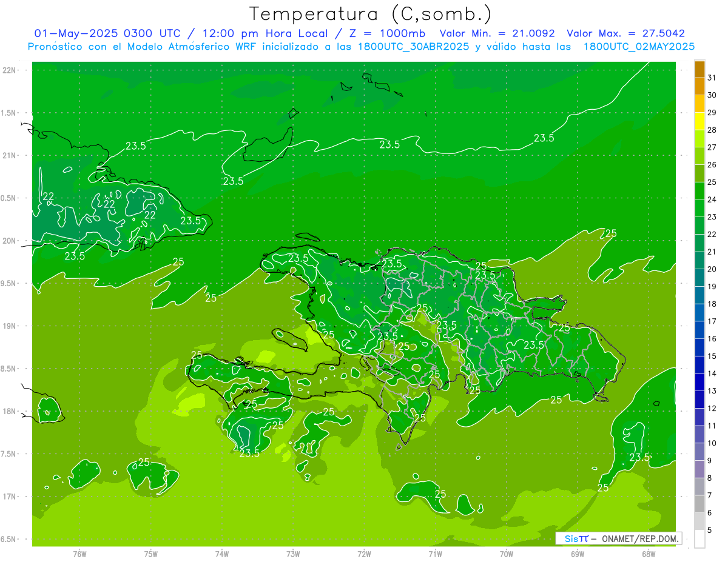Click the legend value "29"
The image size is (728, 562).
[712, 112]
